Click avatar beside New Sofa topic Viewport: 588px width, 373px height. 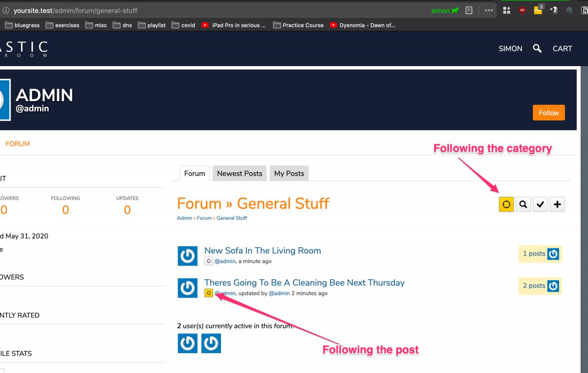point(187,256)
